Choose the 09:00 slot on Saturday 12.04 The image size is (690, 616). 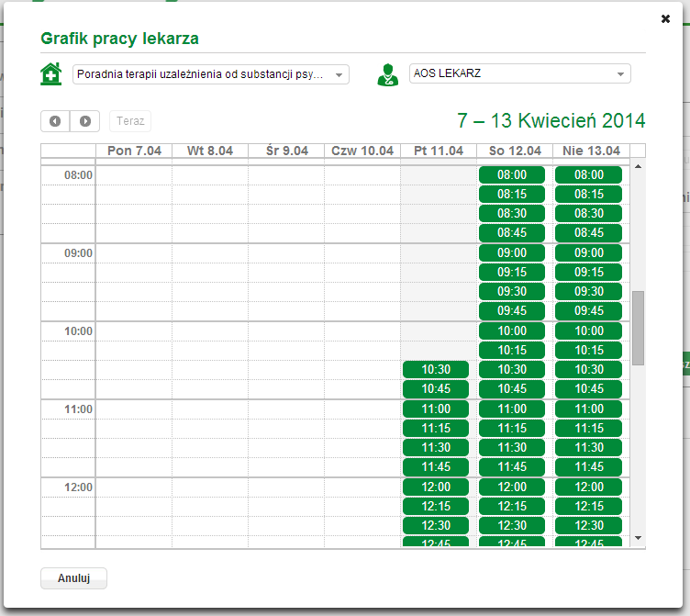[x=512, y=252]
